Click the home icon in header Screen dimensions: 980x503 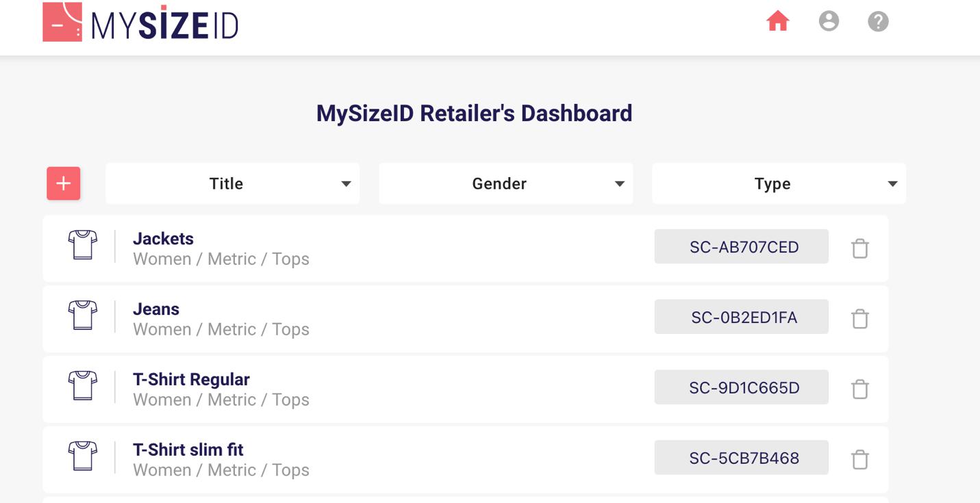tap(777, 21)
